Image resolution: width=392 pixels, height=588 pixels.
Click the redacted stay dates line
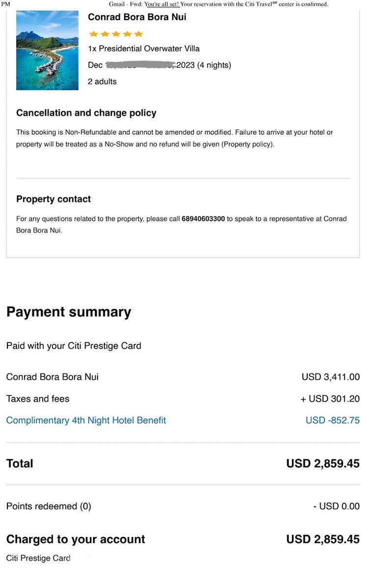pos(159,65)
